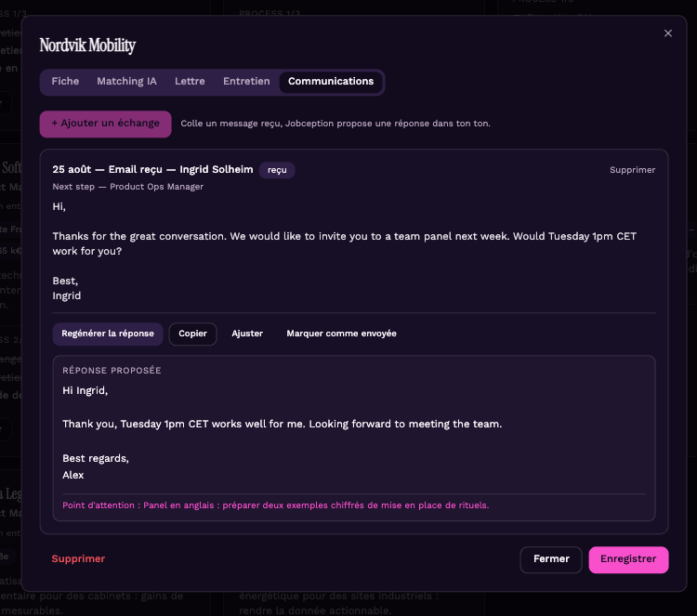Screen dimensions: 697x616
Task: Click the reçu status badge
Action: click(x=277, y=170)
